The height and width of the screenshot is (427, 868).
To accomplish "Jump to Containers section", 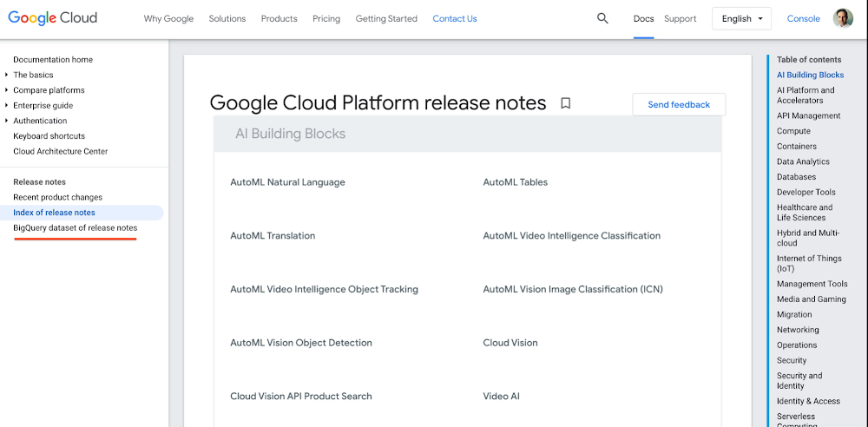I will coord(797,147).
